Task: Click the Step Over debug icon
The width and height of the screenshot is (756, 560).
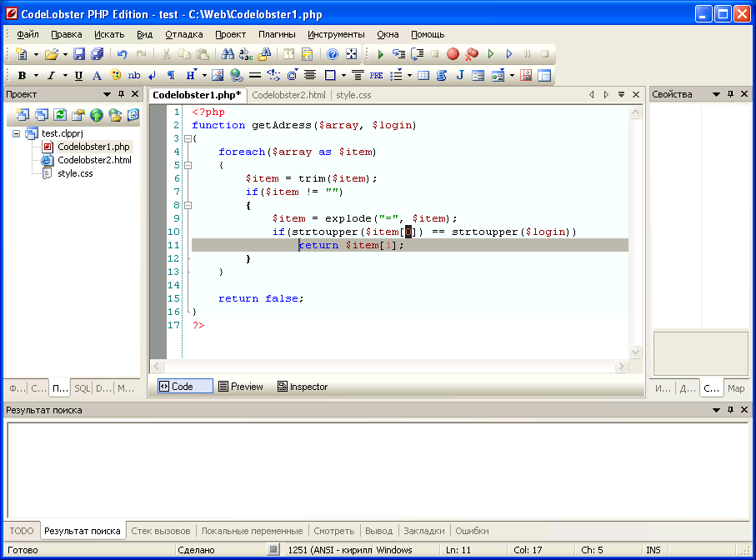Action: click(x=417, y=54)
